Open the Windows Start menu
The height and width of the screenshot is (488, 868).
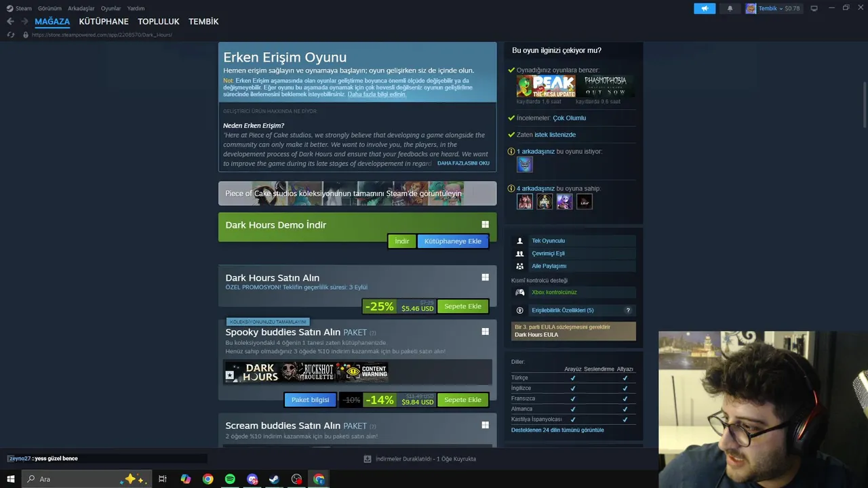point(10,479)
